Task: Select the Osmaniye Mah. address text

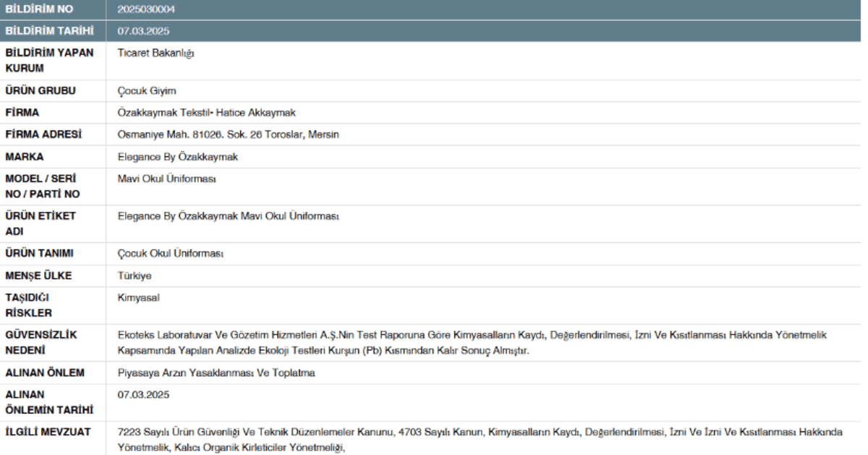Action: pyautogui.click(x=229, y=135)
